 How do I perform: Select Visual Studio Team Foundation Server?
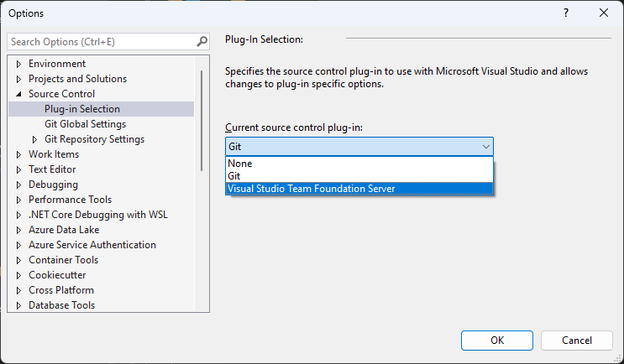(x=311, y=189)
